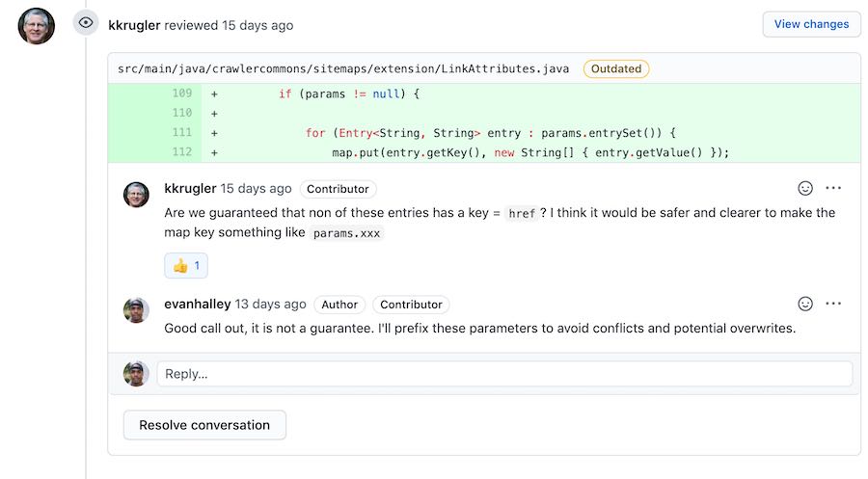Toggle the thumbs up reaction
The height and width of the screenshot is (479, 868).
186,265
